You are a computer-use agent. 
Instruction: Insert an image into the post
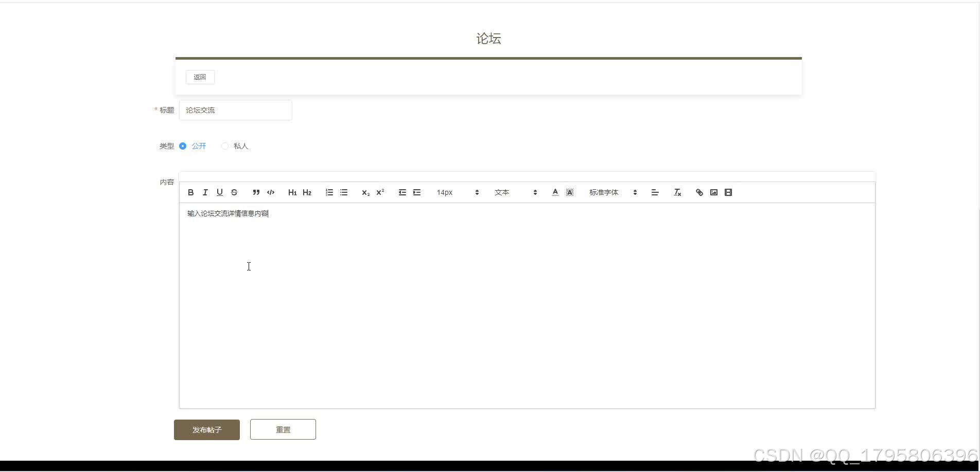(x=714, y=192)
